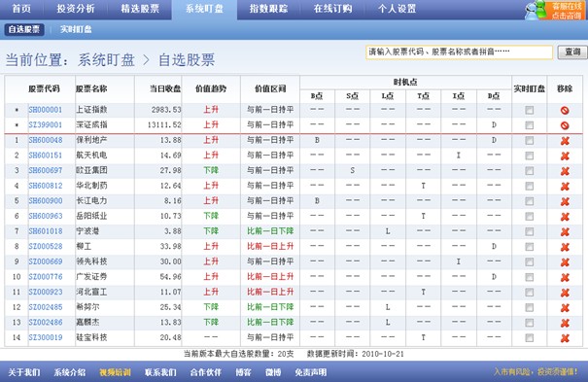Delete 硅宝科技 using red X icon
The width and height of the screenshot is (588, 382).
[565, 338]
